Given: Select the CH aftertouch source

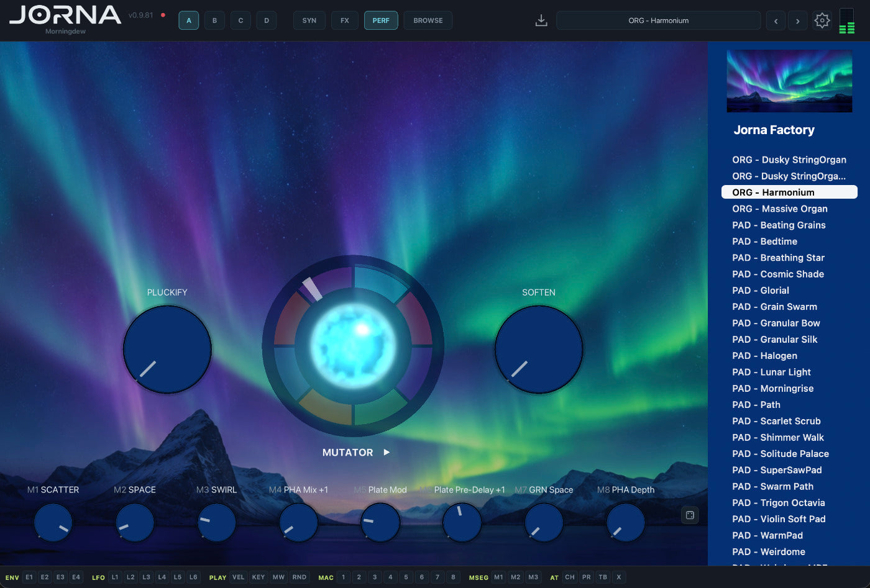Looking at the screenshot, I should coord(570,577).
